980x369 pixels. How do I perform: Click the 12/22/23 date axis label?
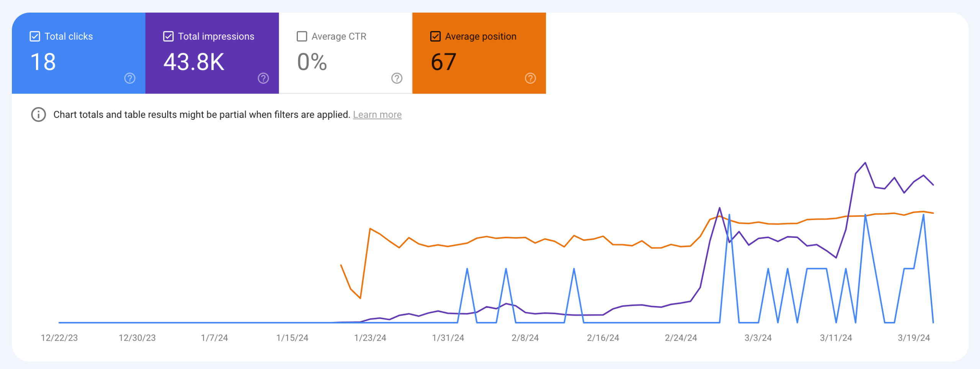(59, 338)
